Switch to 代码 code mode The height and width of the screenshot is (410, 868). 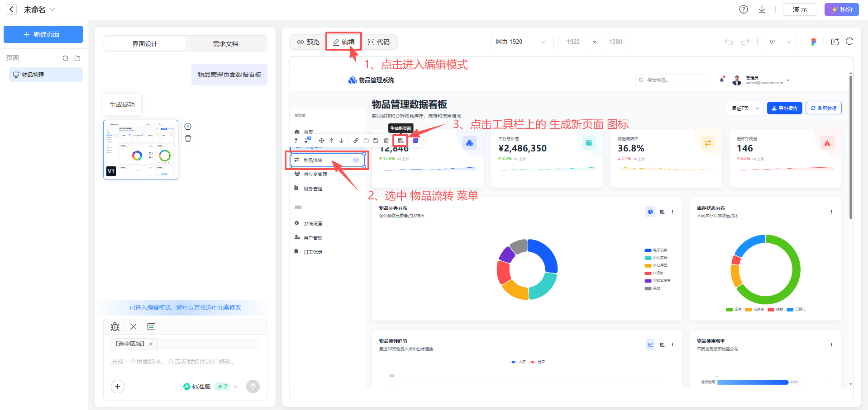click(x=379, y=42)
